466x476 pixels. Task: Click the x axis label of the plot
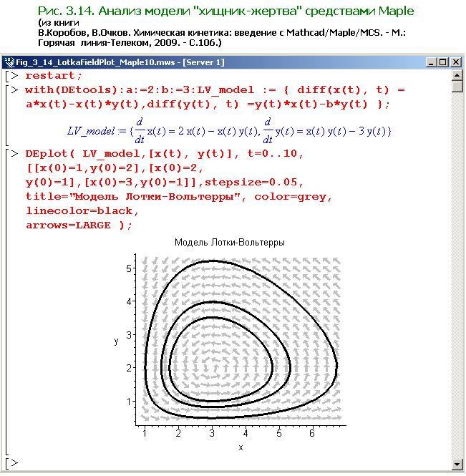tap(241, 447)
